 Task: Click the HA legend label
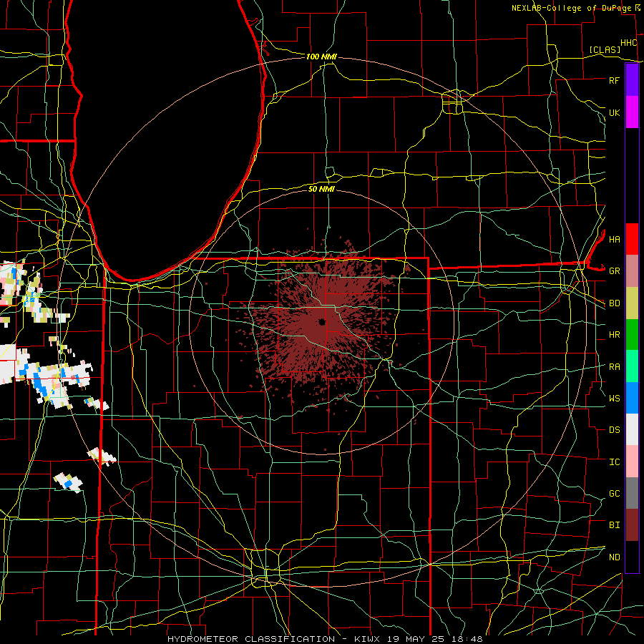(x=615, y=239)
